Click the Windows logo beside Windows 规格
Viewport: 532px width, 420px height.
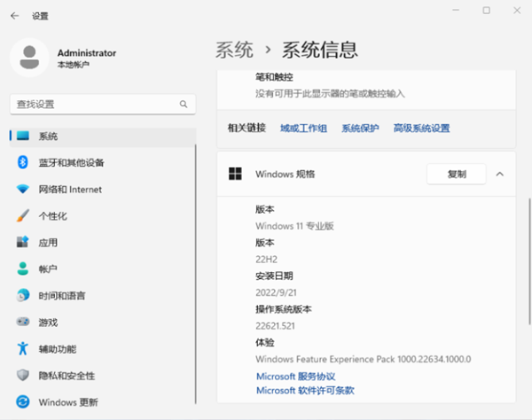tap(235, 174)
